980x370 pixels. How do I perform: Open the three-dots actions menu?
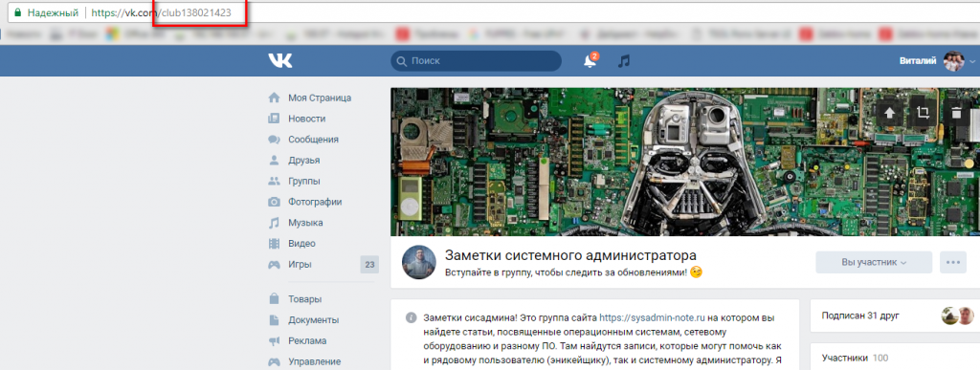(952, 262)
